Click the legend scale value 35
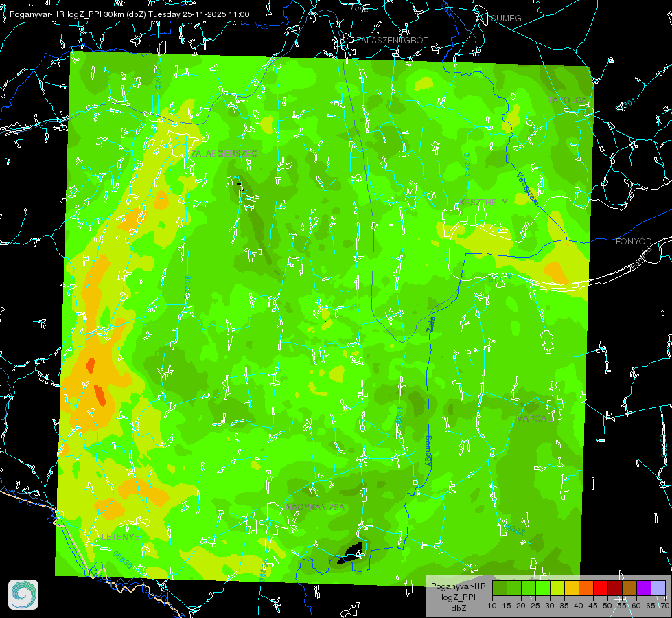This screenshot has width=672, height=618. coord(564,606)
